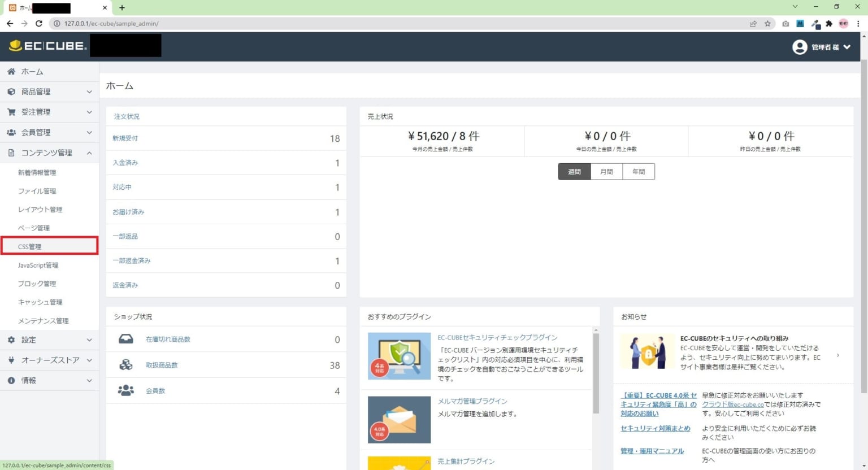
Task: Switch sales chart to 月間 view
Action: [606, 172]
